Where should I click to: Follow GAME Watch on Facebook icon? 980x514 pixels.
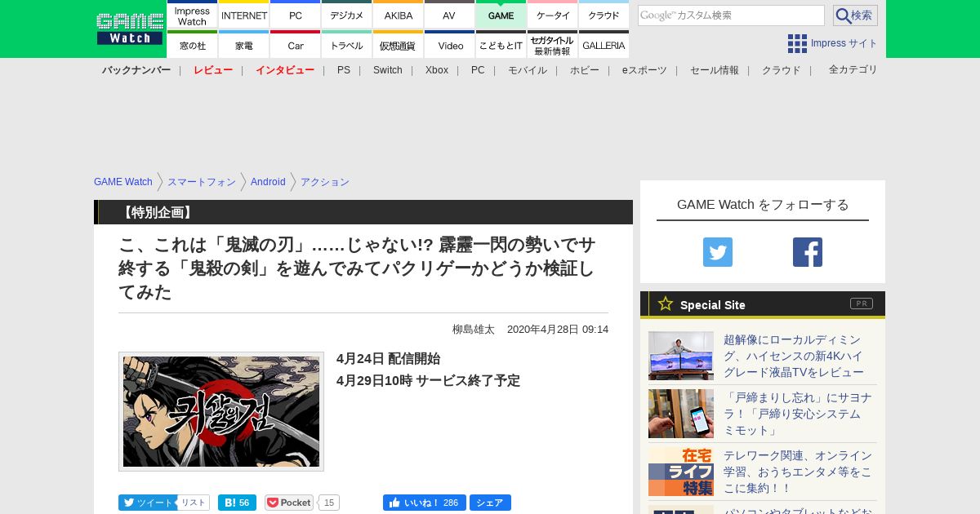pos(808,252)
